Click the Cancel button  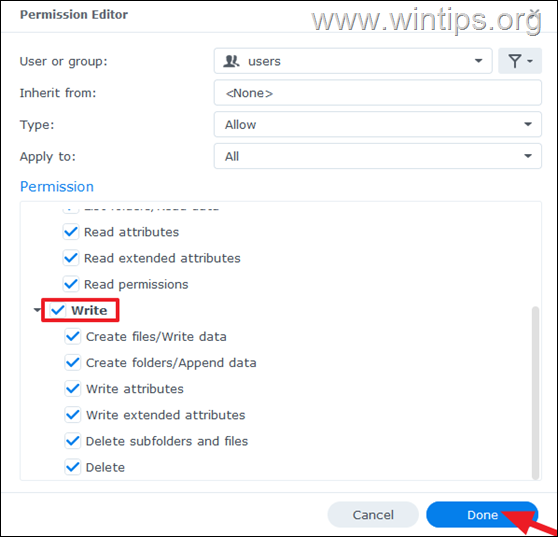click(373, 515)
